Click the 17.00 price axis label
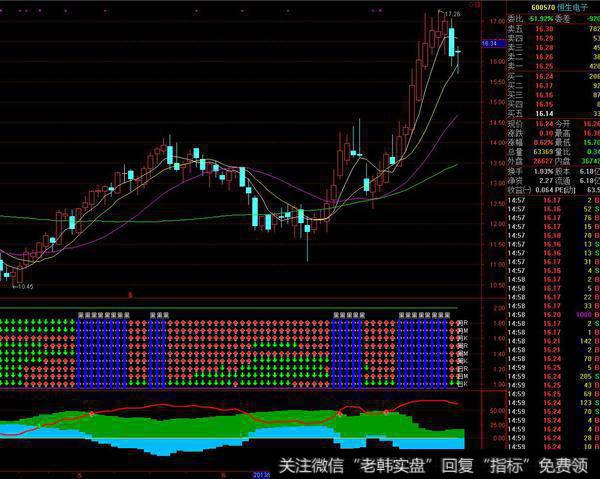Screen dimensions: 600x479 click(x=497, y=21)
